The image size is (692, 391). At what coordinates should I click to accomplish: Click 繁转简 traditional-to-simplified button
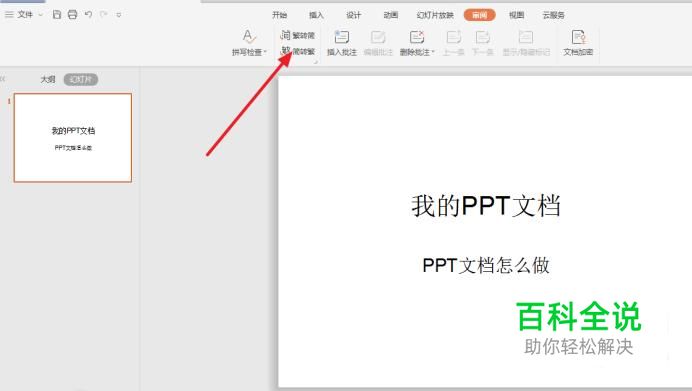click(x=298, y=35)
